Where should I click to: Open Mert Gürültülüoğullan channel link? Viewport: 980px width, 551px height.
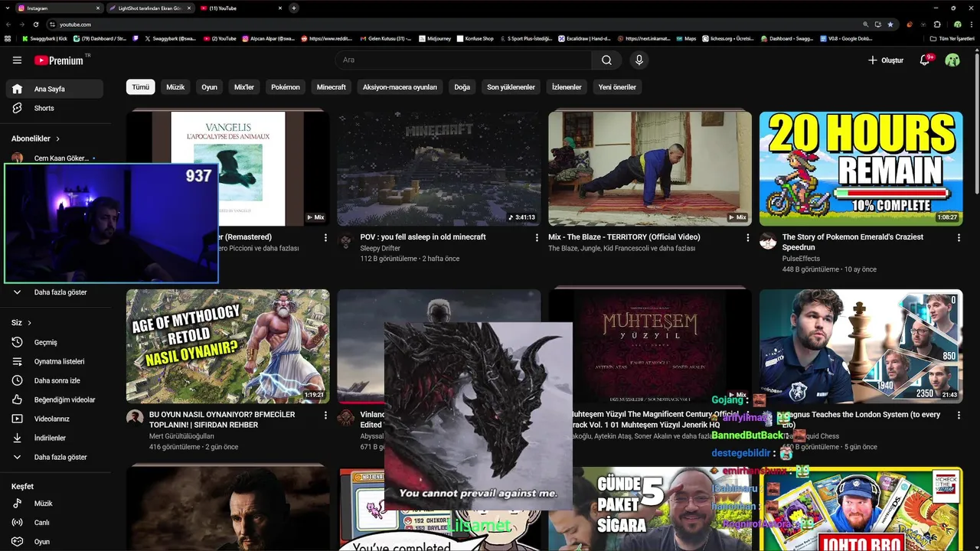[x=181, y=436]
